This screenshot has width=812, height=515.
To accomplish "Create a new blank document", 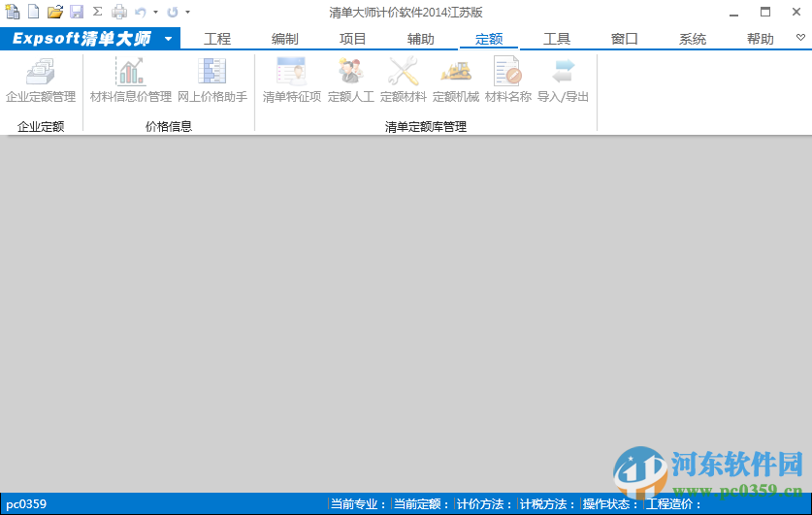I will pos(34,11).
